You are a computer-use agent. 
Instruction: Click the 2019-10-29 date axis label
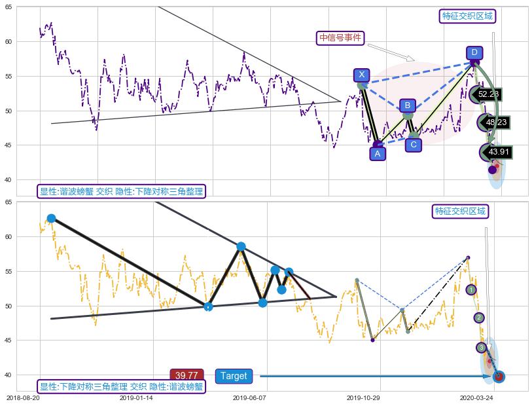point(363,397)
